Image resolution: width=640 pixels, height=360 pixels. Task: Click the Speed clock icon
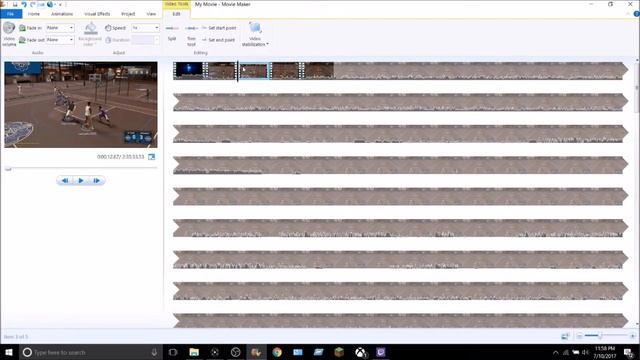click(108, 28)
